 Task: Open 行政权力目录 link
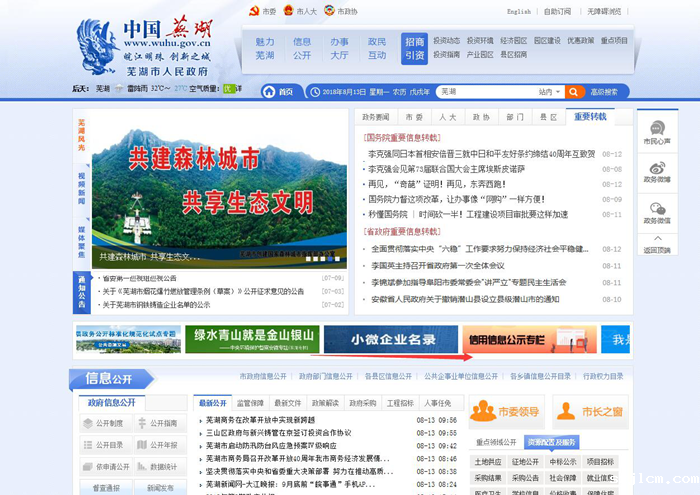point(603,376)
